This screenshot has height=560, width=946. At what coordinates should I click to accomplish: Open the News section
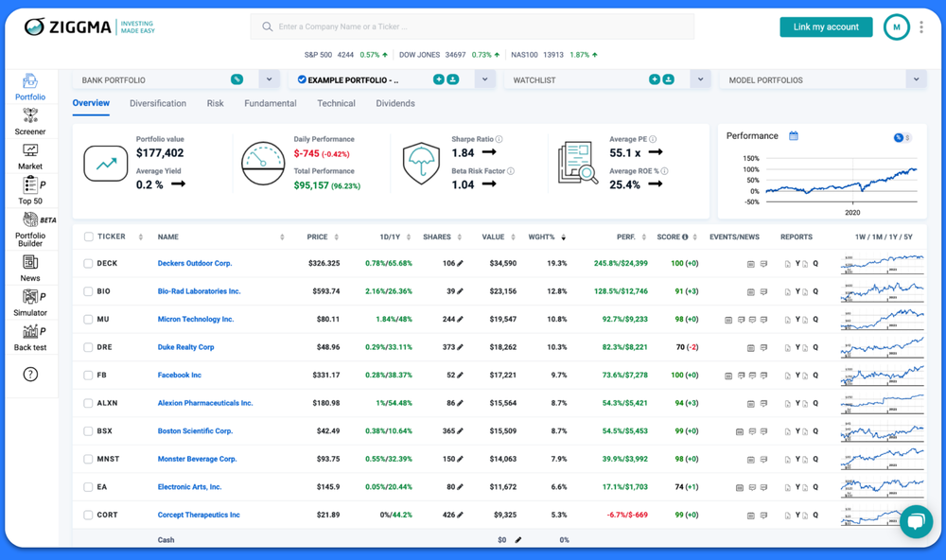point(30,269)
